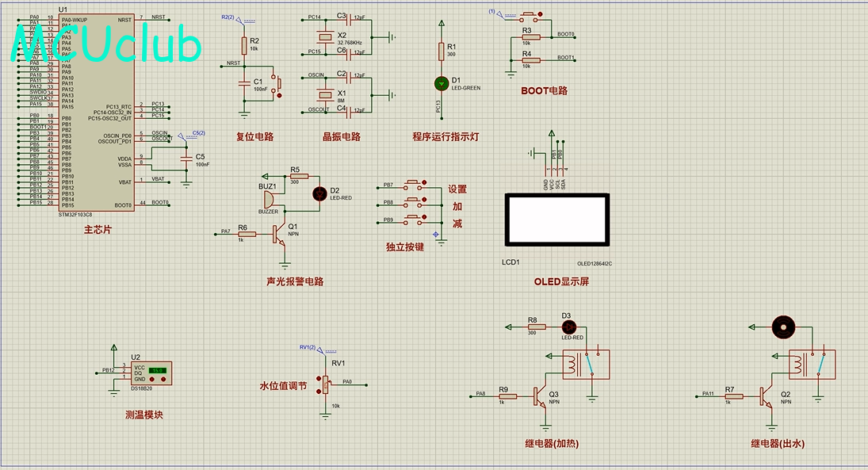868x470 pixels.
Task: Select the STM32F103C8 main chip U1
Action: coord(97,113)
